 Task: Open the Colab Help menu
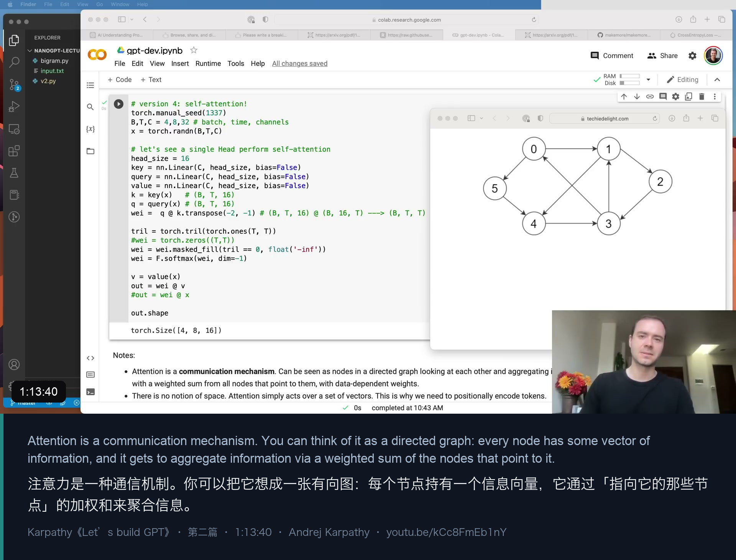(x=258, y=64)
